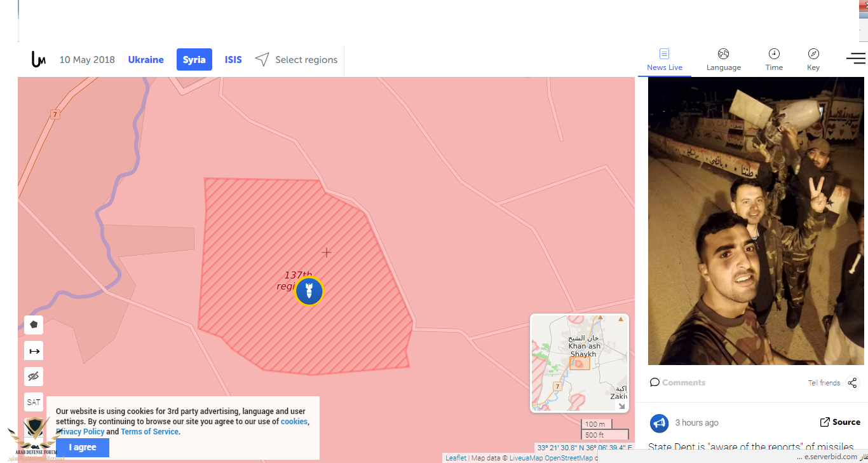This screenshot has height=463, width=868.
Task: Open the Select regions dropdown
Action: tap(297, 60)
